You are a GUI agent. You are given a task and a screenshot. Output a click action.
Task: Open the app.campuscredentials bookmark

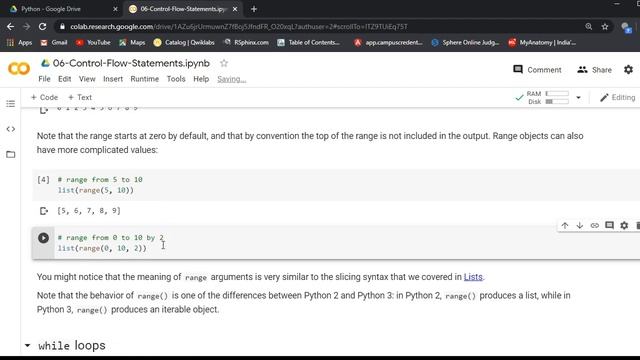[388, 42]
